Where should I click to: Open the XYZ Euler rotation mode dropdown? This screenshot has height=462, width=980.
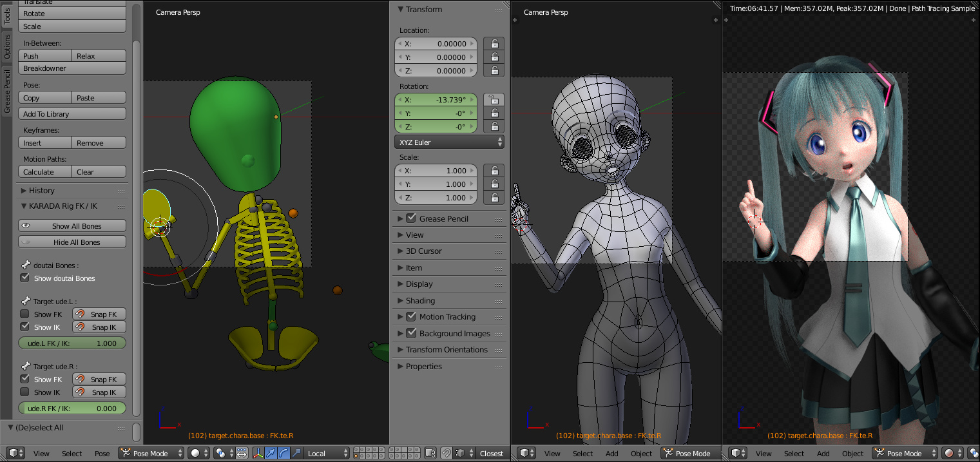pos(449,142)
